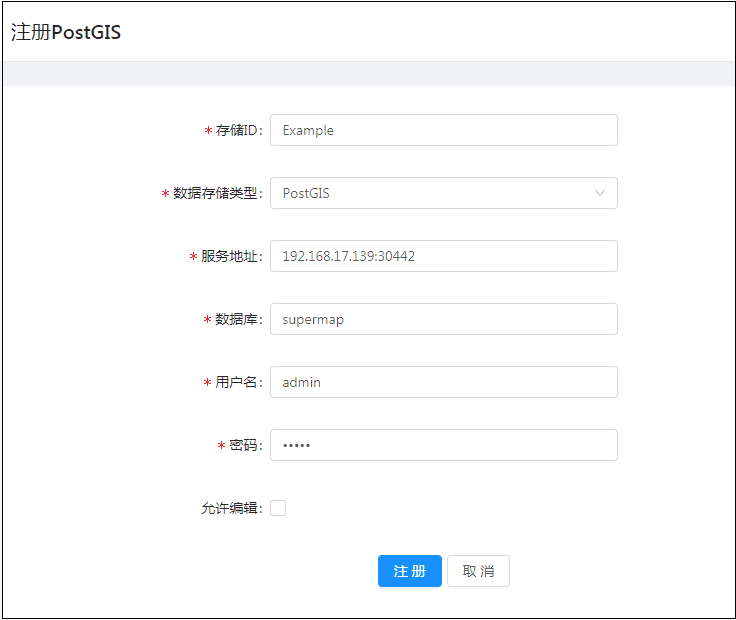
Task: Click the 注册PostGIS dialog title
Action: pos(66,32)
